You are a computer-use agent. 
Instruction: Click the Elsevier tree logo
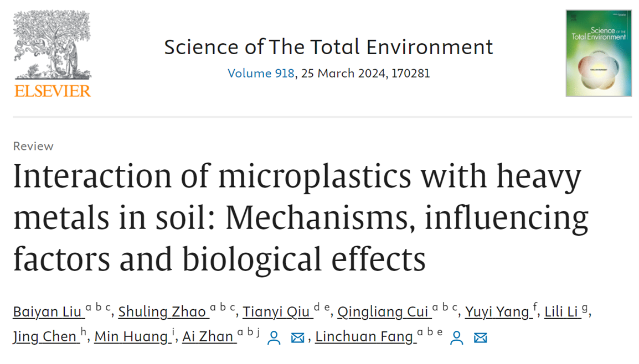pyautogui.click(x=52, y=45)
